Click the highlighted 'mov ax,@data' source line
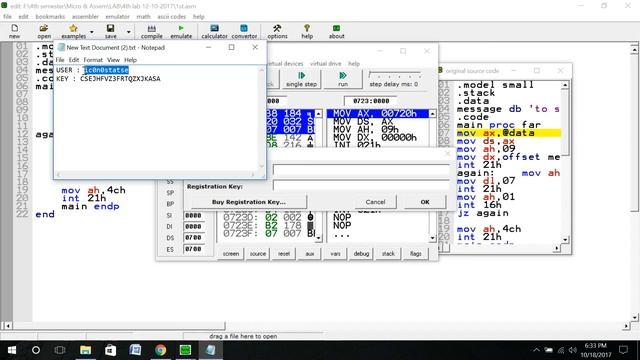Image resolution: width=640 pixels, height=360 pixels. tap(509, 133)
